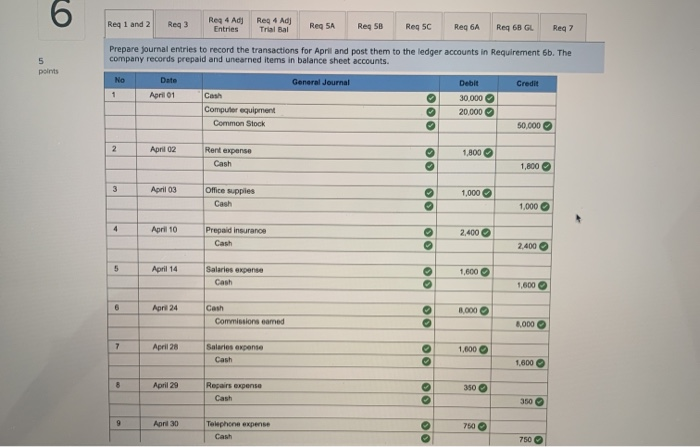This screenshot has height=447, width=700.
Task: Click the check icon next to 350 debit
Action: point(483,388)
